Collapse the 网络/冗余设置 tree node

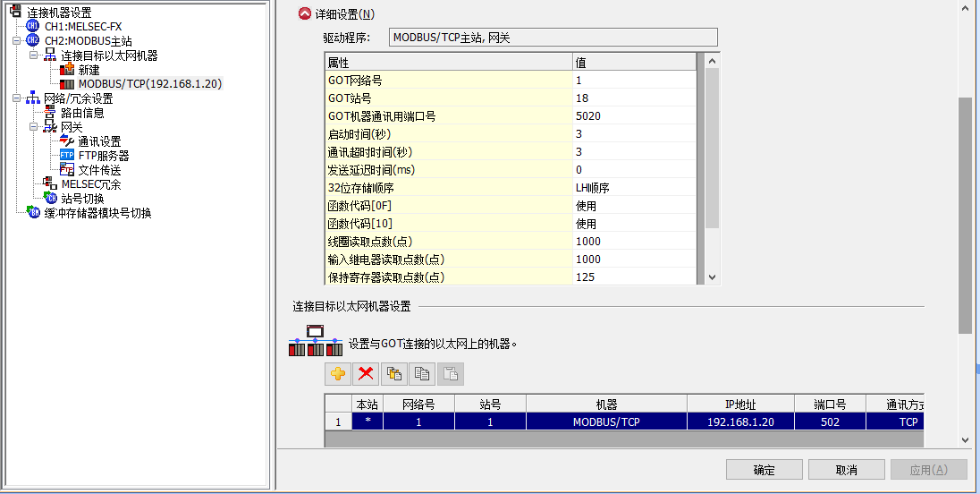[18, 98]
